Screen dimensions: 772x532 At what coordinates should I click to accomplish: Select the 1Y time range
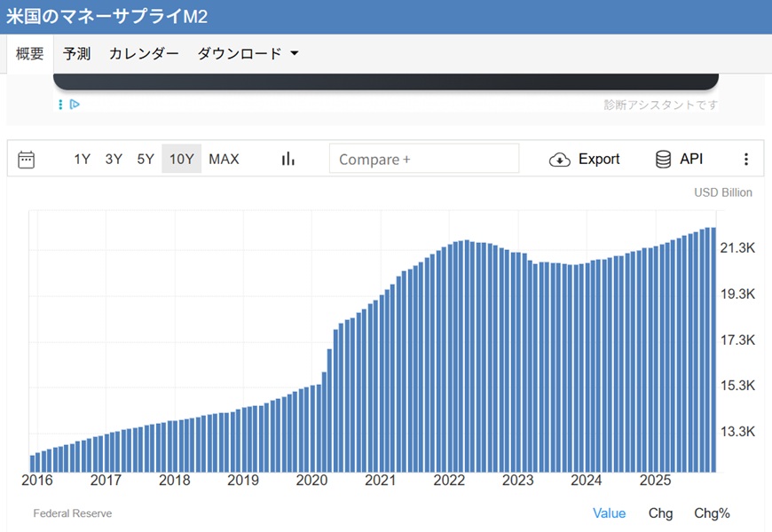(x=82, y=160)
